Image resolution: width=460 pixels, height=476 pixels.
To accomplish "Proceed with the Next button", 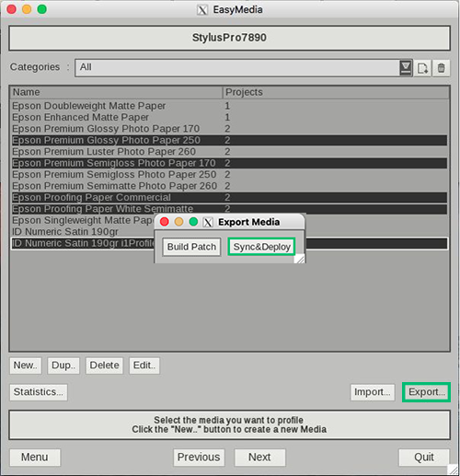I will point(259,458).
